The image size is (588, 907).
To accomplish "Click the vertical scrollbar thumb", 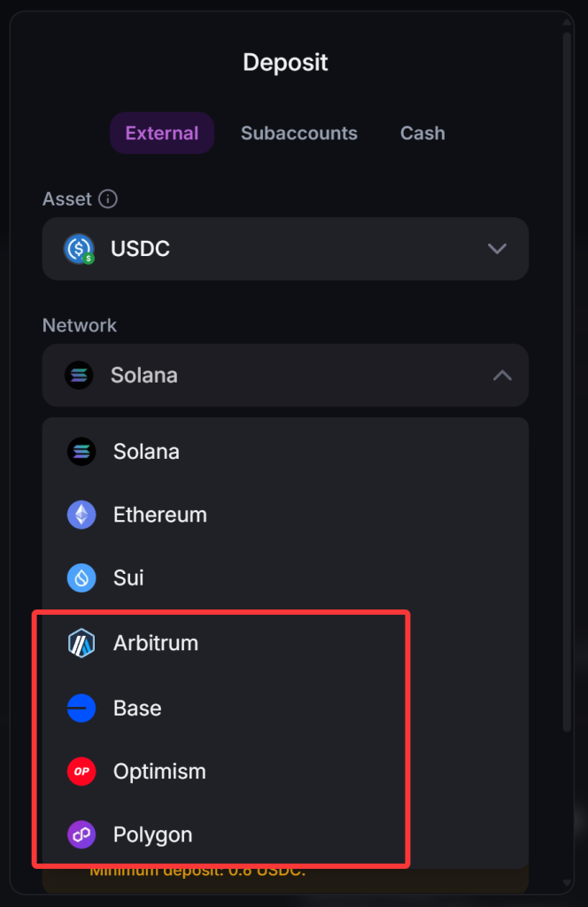I will click(x=567, y=382).
